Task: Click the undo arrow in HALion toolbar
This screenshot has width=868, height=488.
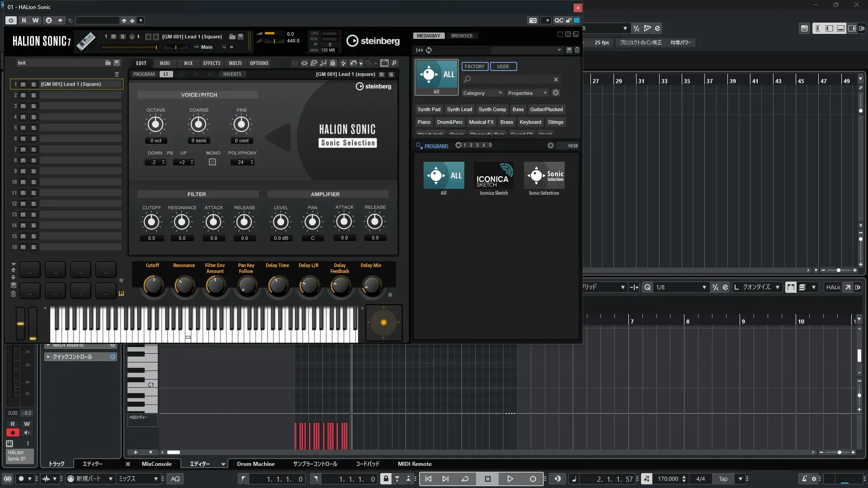Action: pyautogui.click(x=353, y=63)
